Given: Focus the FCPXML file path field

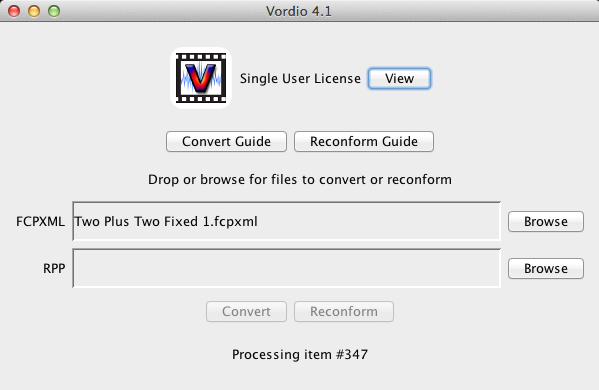Looking at the screenshot, I should (x=287, y=221).
